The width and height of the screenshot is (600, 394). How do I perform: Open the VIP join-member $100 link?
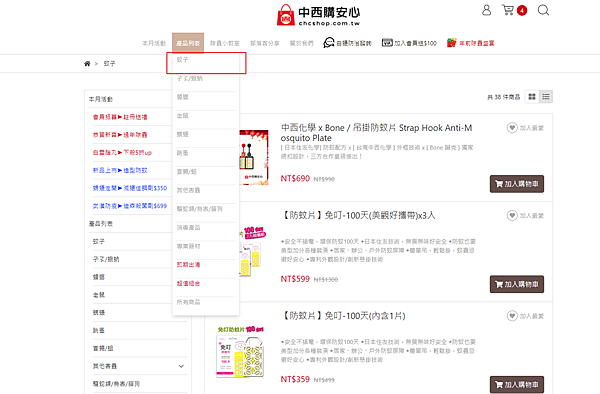coord(409,43)
